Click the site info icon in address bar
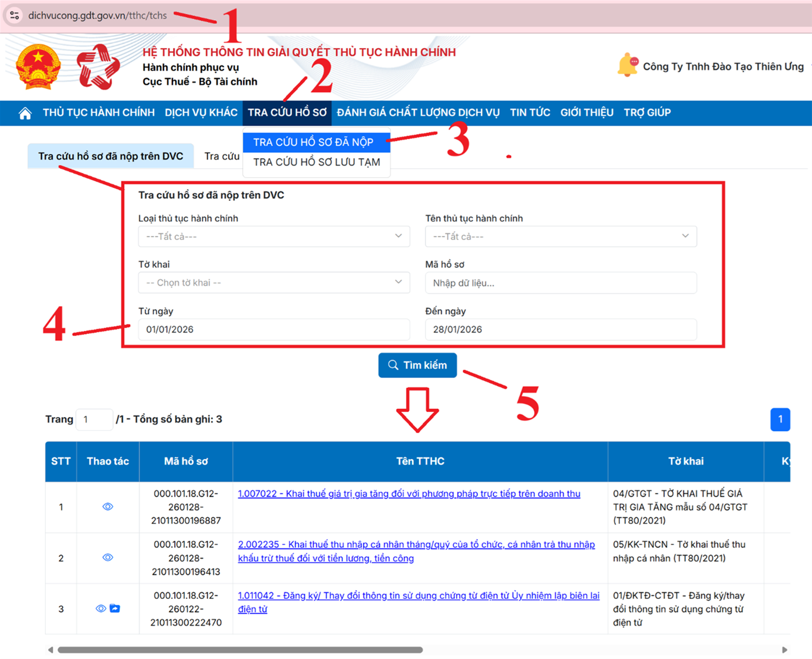 pos(15,15)
